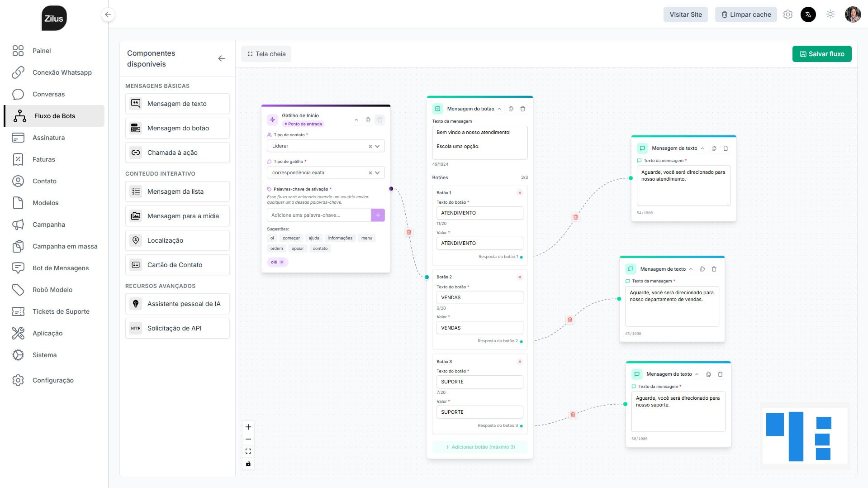Click Adicionar botão (máximo 3)
Image resolution: width=868 pixels, height=488 pixels.
[479, 447]
